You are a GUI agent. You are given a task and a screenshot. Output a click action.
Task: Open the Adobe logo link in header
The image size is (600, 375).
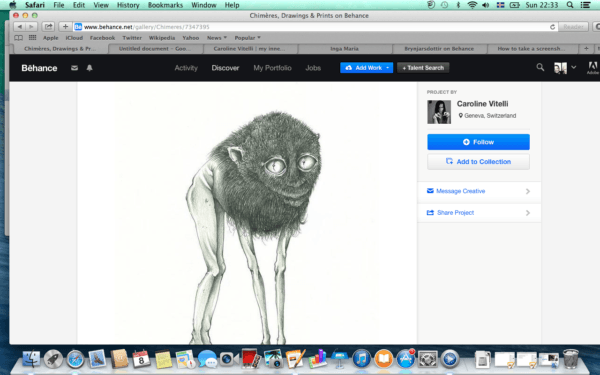click(x=592, y=68)
